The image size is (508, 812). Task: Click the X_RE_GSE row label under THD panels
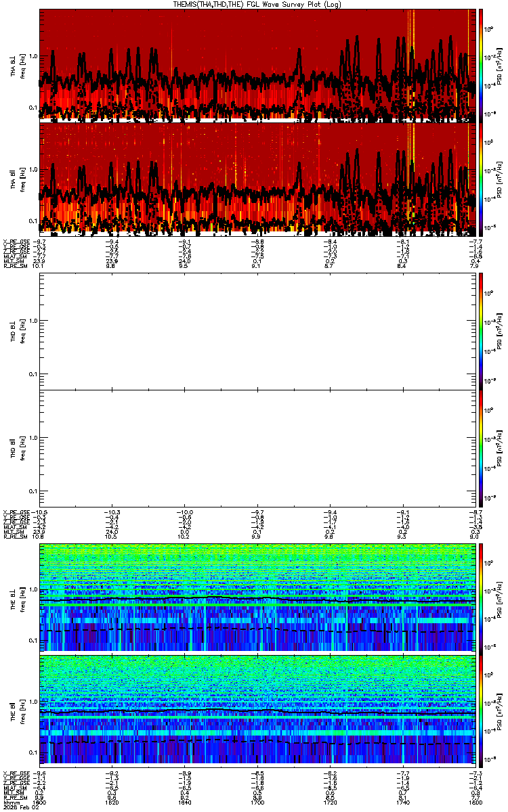coord(16,512)
